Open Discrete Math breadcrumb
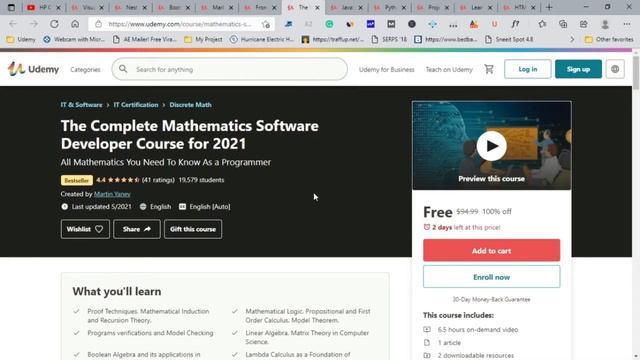The width and height of the screenshot is (640, 360). point(190,104)
